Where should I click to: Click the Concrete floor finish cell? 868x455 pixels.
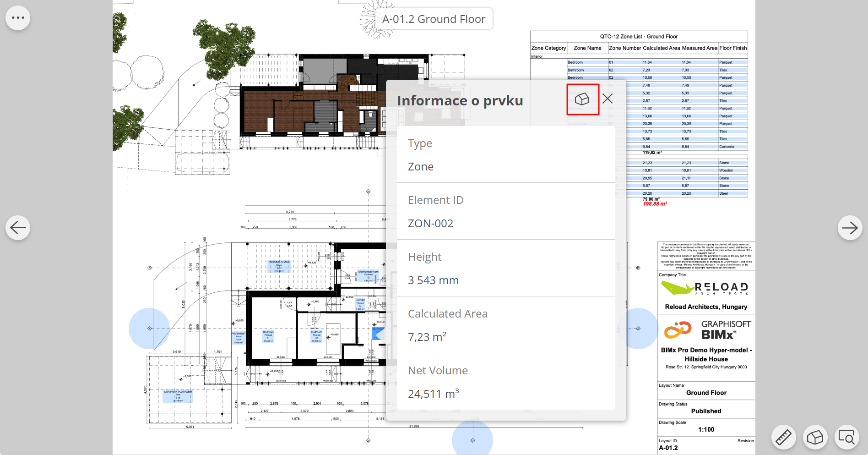[x=732, y=147]
